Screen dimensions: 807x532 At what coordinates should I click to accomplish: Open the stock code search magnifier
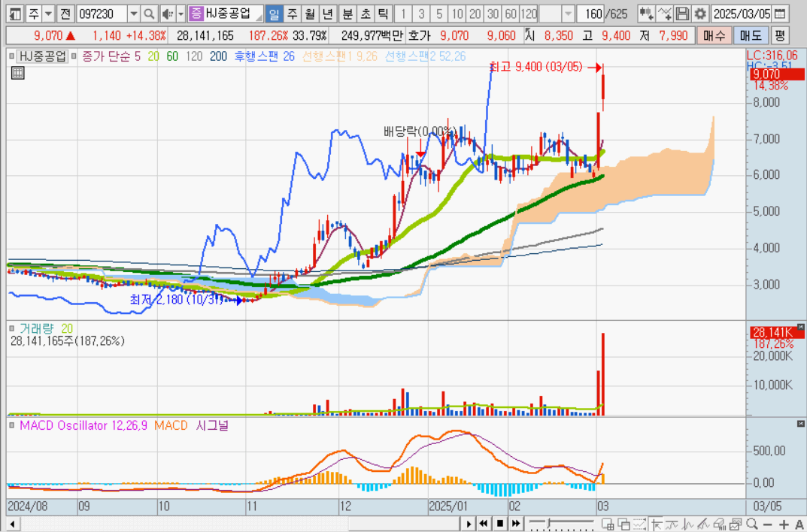(x=149, y=14)
